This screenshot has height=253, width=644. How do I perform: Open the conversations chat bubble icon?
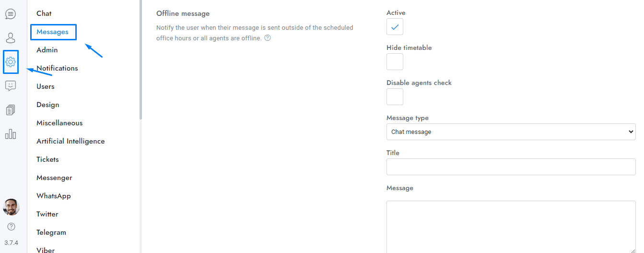11,14
